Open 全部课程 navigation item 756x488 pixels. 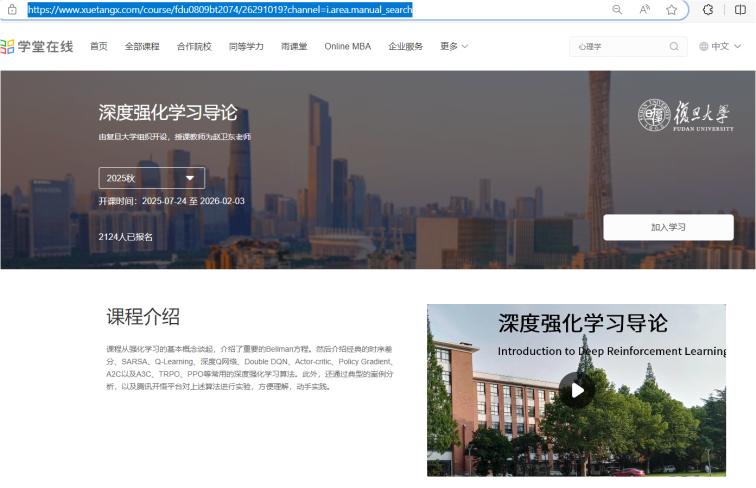pyautogui.click(x=142, y=46)
